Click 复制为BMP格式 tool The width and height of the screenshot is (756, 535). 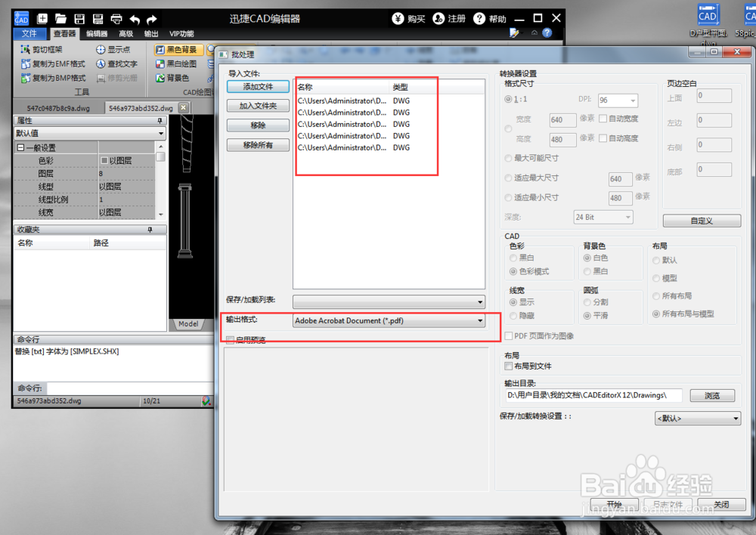pyautogui.click(x=53, y=78)
